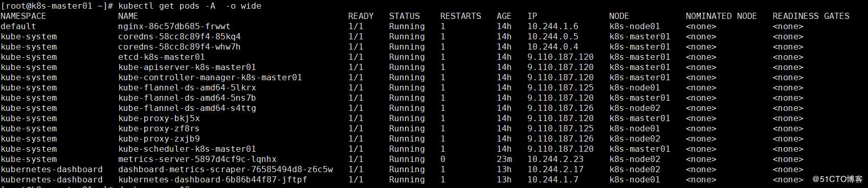
Task: Select pod name kube-scheduler-k8s-master01
Action: point(187,149)
